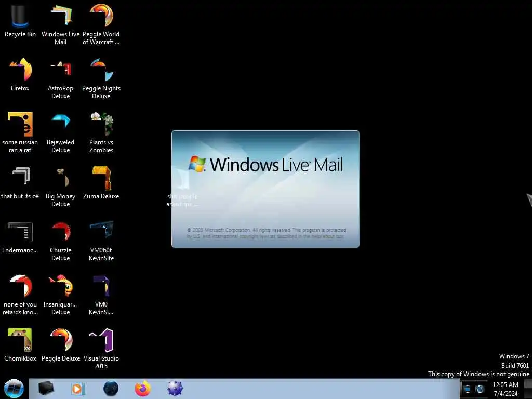Click the blue spiked ball taskbar icon
Image resolution: width=532 pixels, height=399 pixels.
(175, 389)
